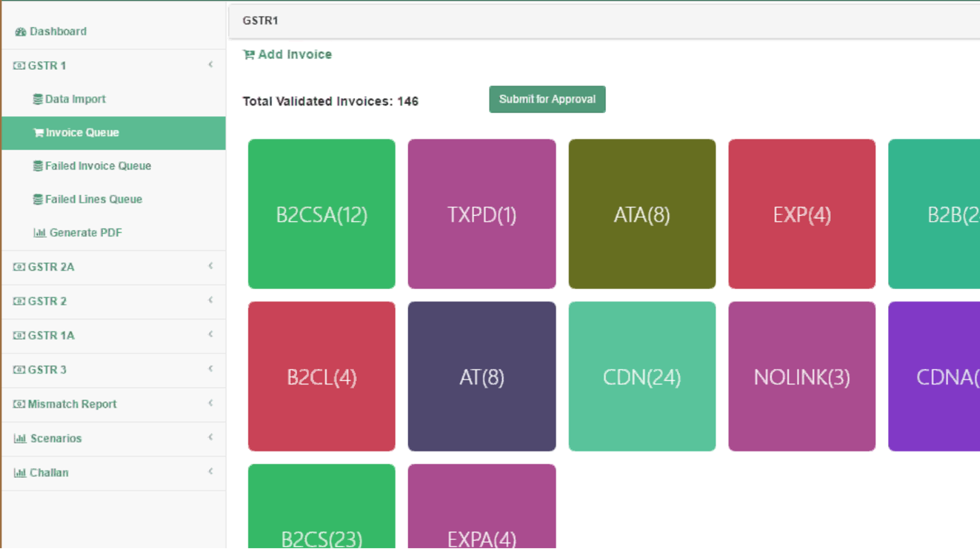This screenshot has width=980, height=551.
Task: Click the Invoice Queue cart icon
Action: pyautogui.click(x=39, y=133)
